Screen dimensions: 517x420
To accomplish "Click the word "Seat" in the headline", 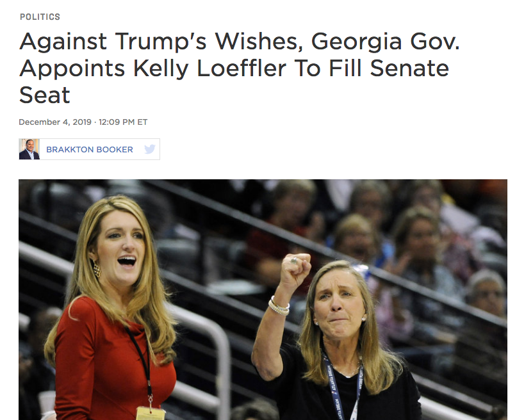I will pyautogui.click(x=44, y=95).
